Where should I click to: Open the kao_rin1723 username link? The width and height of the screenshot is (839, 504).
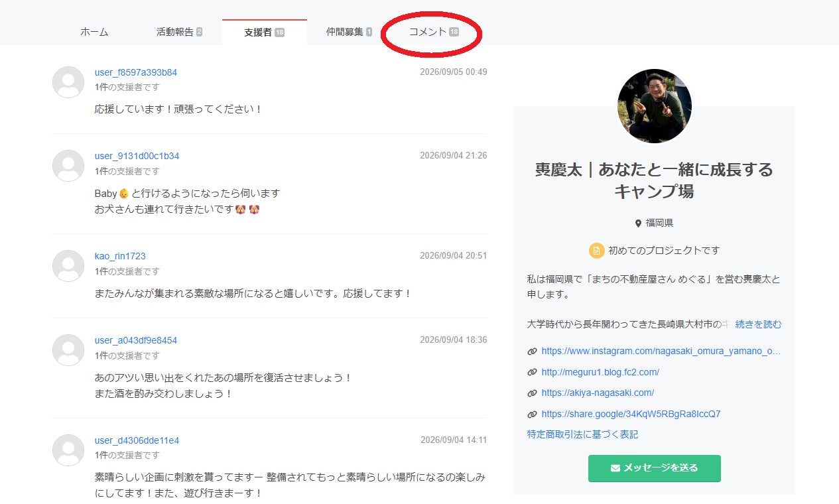click(x=120, y=256)
